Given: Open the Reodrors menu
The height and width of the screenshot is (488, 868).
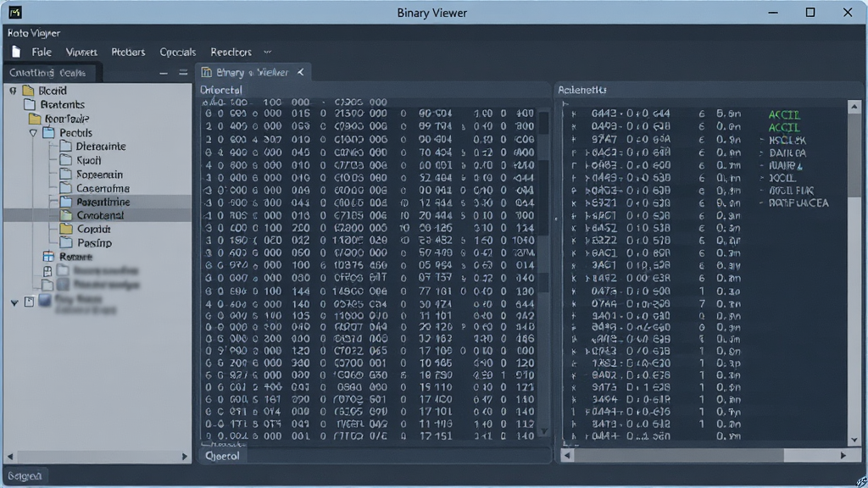Looking at the screenshot, I should pyautogui.click(x=231, y=52).
